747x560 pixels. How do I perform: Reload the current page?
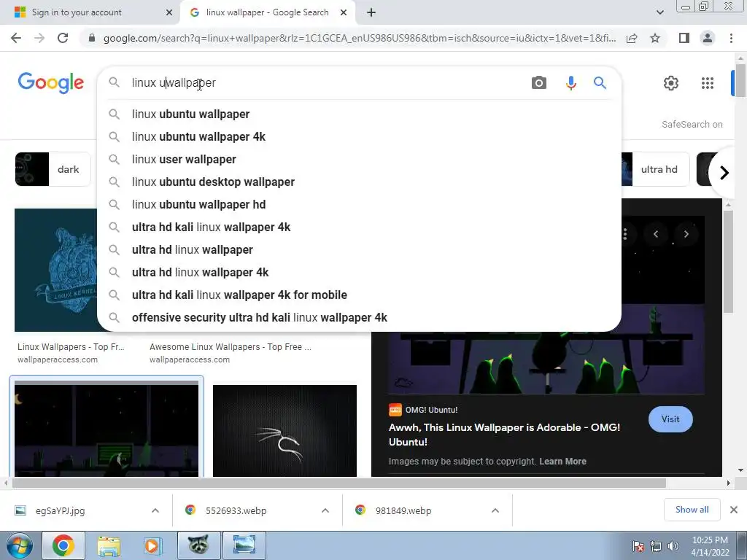pos(63,38)
